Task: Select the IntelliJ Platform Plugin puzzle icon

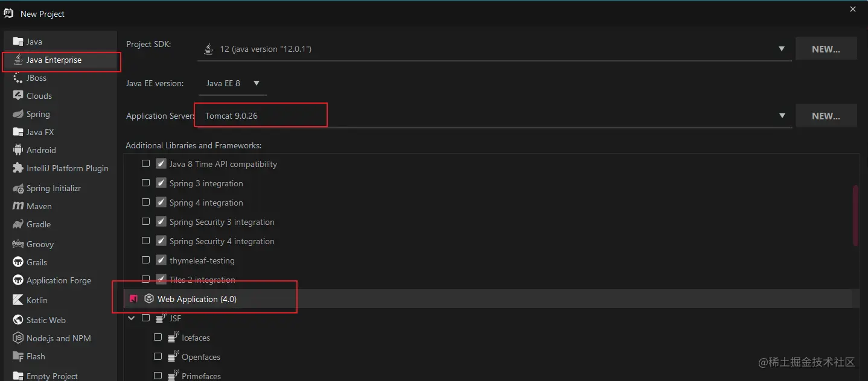Action: pos(18,168)
